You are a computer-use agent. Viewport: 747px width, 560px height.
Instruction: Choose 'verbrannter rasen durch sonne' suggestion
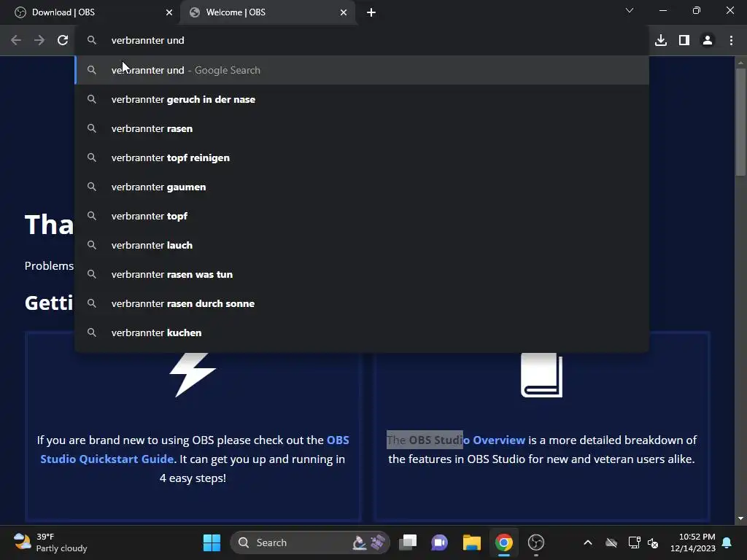362,303
